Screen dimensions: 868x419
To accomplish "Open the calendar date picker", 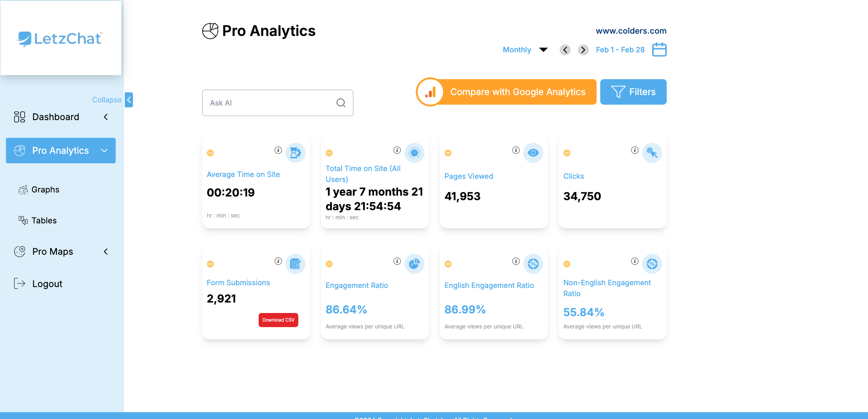I will [x=659, y=50].
